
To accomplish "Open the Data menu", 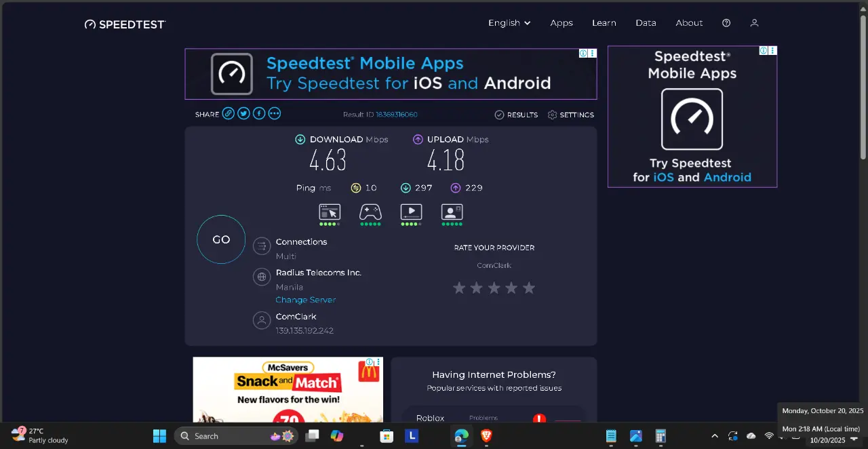I will (646, 23).
